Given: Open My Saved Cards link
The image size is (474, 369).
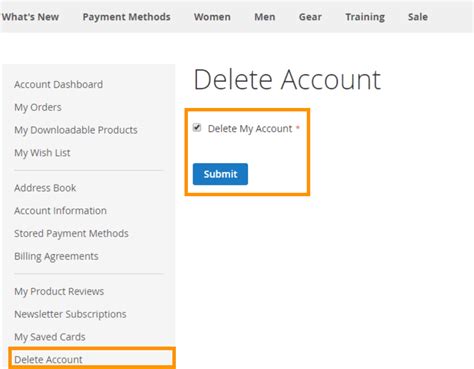Looking at the screenshot, I should tap(50, 337).
